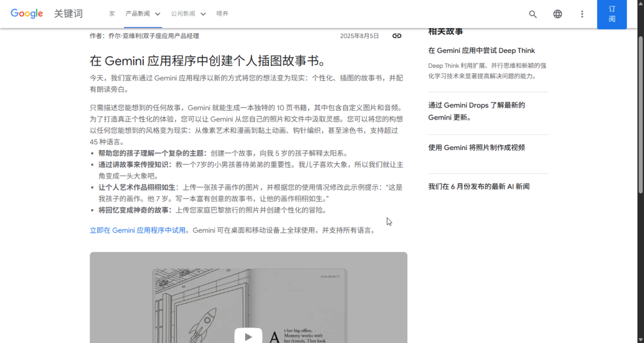Select the 公司新闻 menu item
644x343 pixels.
point(183,14)
